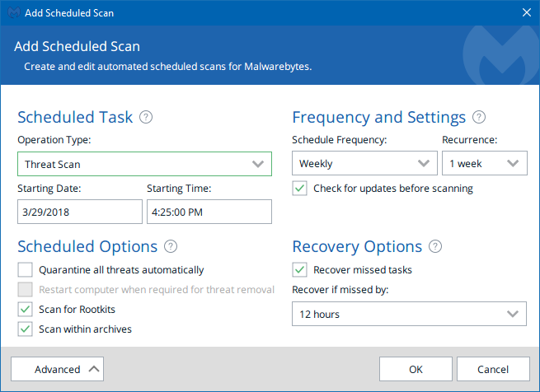The width and height of the screenshot is (540, 392).
Task: Click the Starting Date field
Action: click(x=79, y=212)
